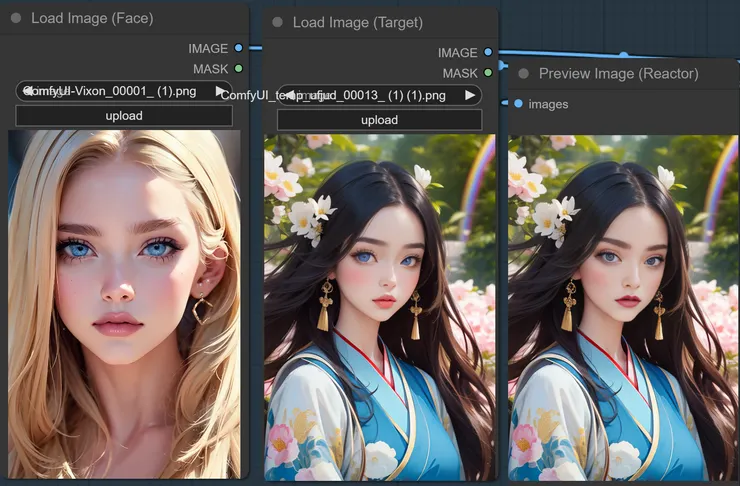Click IMAGE output port on Face node

point(239,48)
